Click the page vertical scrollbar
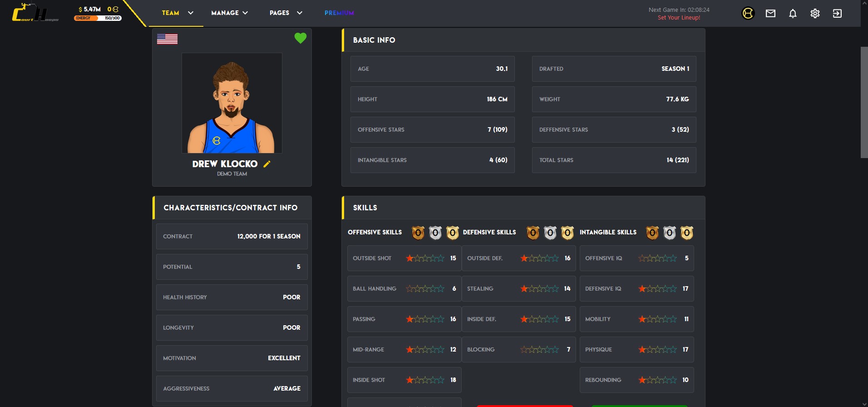This screenshot has width=868, height=407. (x=864, y=102)
